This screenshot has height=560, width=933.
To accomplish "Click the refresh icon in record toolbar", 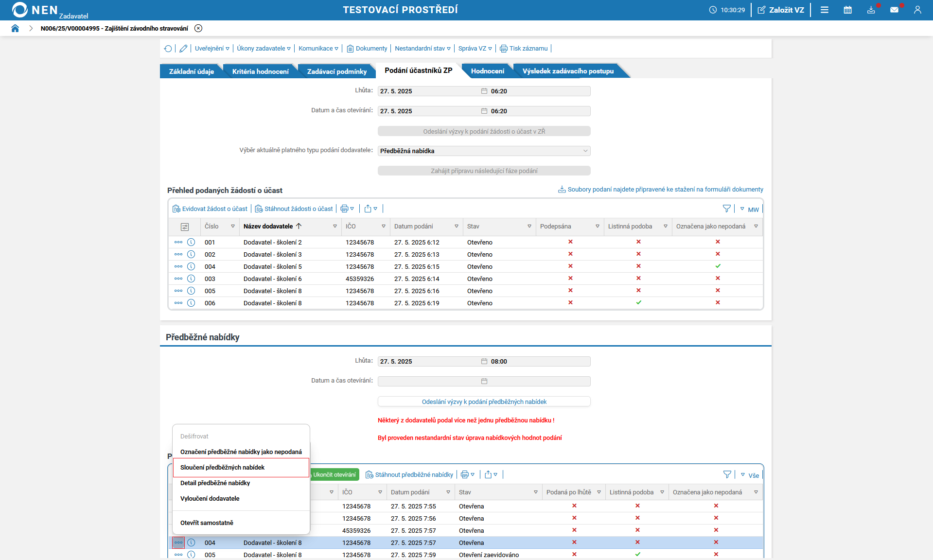I will (168, 49).
